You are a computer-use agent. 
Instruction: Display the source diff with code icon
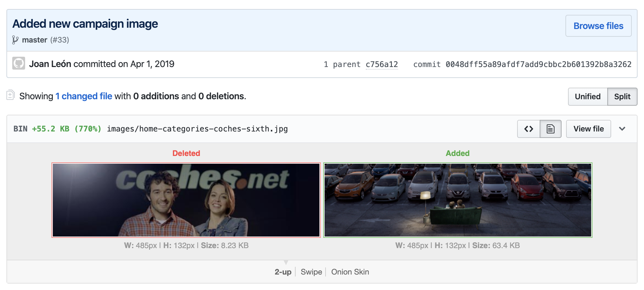(529, 129)
